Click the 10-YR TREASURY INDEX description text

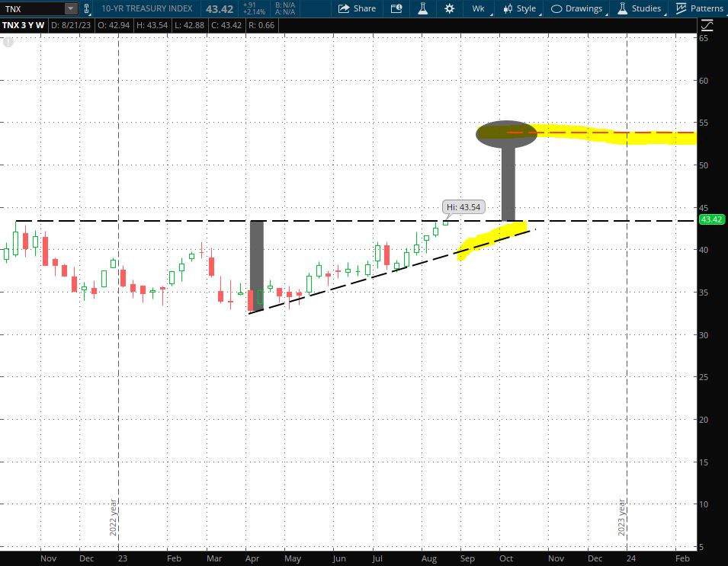coord(146,8)
